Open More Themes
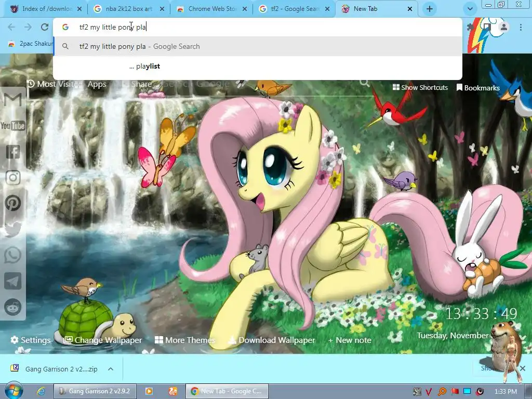The width and height of the screenshot is (532, 399). [x=185, y=340]
